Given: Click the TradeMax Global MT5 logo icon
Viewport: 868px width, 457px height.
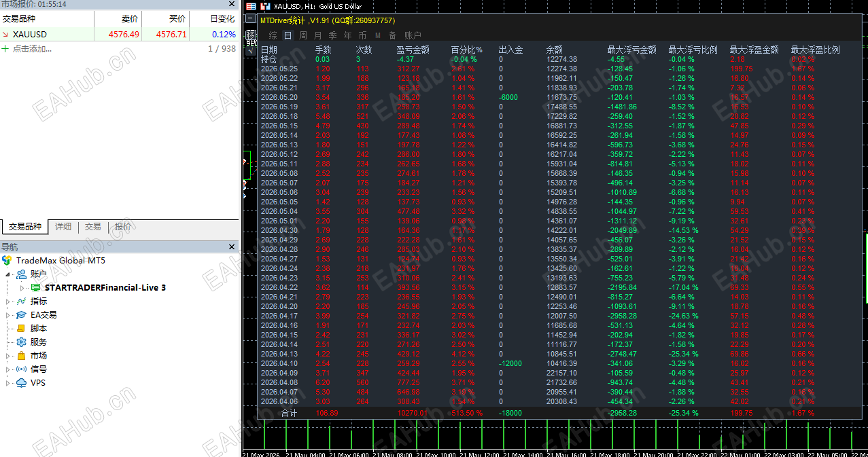Looking at the screenshot, I should 7,260.
